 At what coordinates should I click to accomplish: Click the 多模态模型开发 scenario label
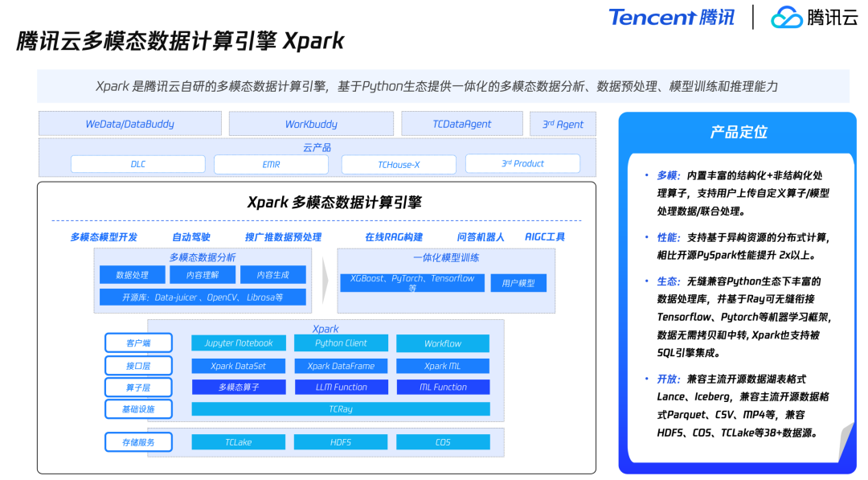coord(104,237)
